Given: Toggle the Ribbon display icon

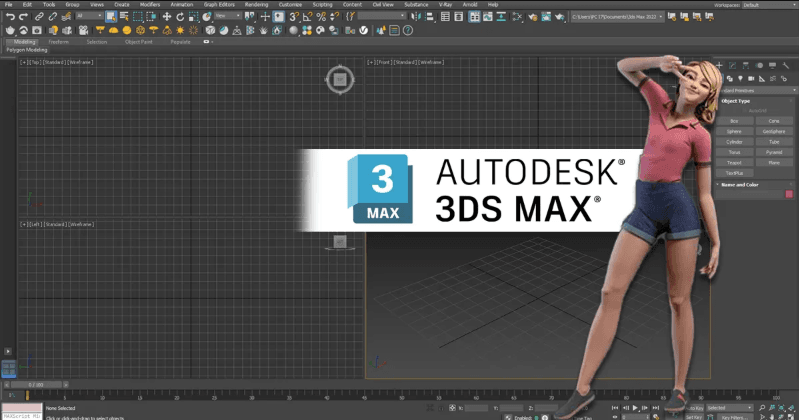Looking at the screenshot, I should click(x=474, y=17).
